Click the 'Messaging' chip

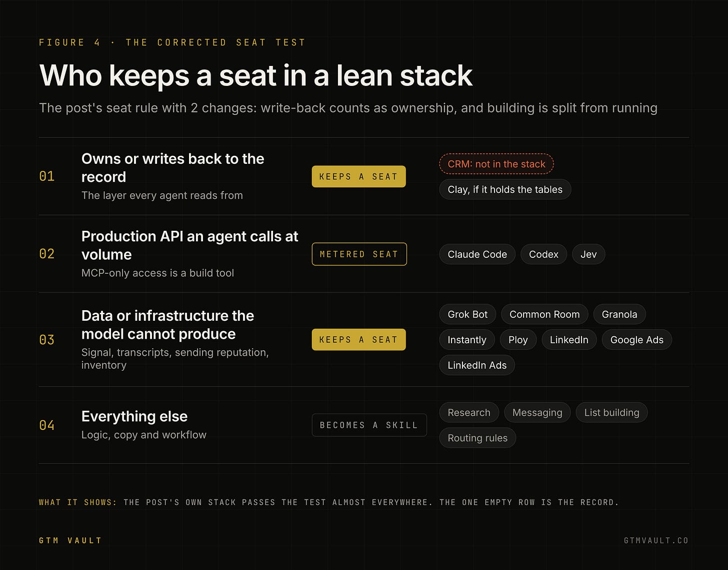click(537, 413)
